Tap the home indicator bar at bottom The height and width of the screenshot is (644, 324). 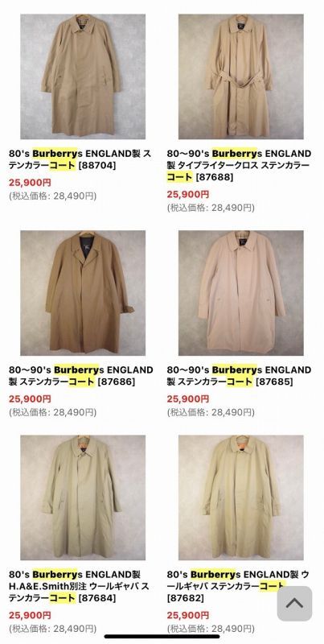[162, 637]
